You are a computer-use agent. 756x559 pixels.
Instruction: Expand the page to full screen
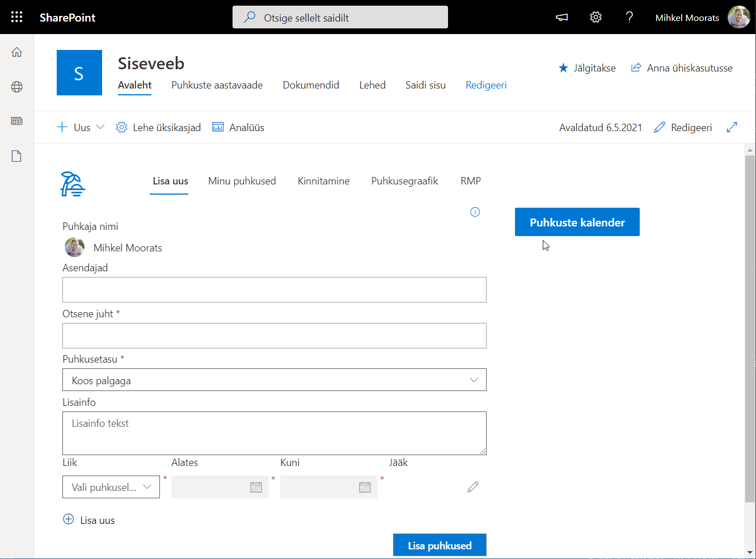click(732, 127)
